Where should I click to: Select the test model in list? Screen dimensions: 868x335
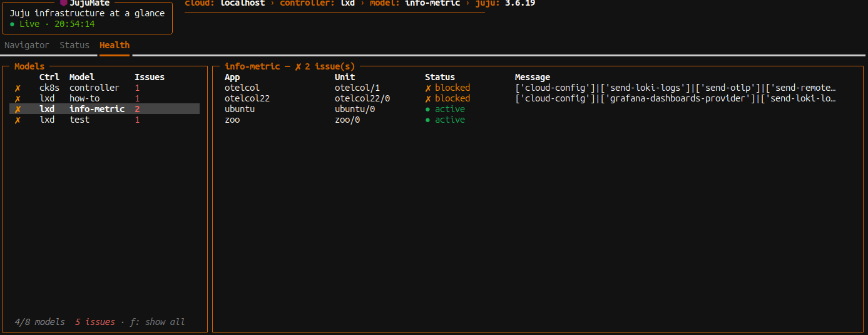point(79,120)
